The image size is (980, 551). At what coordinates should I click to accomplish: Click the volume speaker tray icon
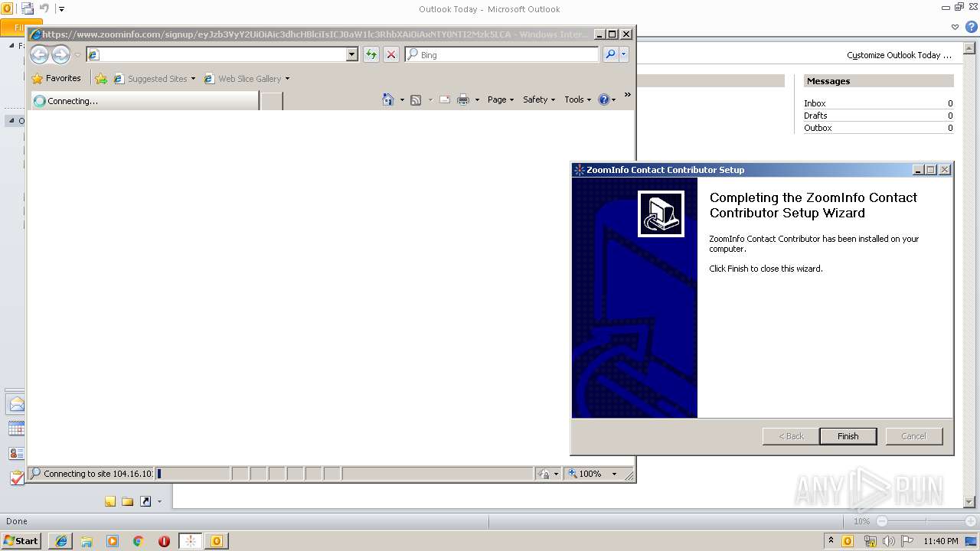tap(888, 541)
